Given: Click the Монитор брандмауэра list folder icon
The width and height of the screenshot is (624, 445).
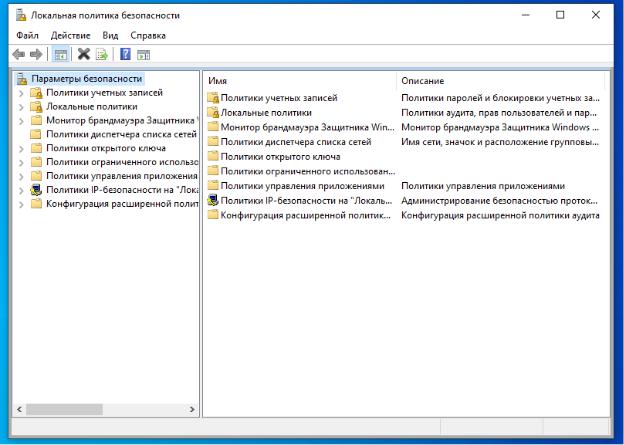Looking at the screenshot, I should [x=213, y=127].
